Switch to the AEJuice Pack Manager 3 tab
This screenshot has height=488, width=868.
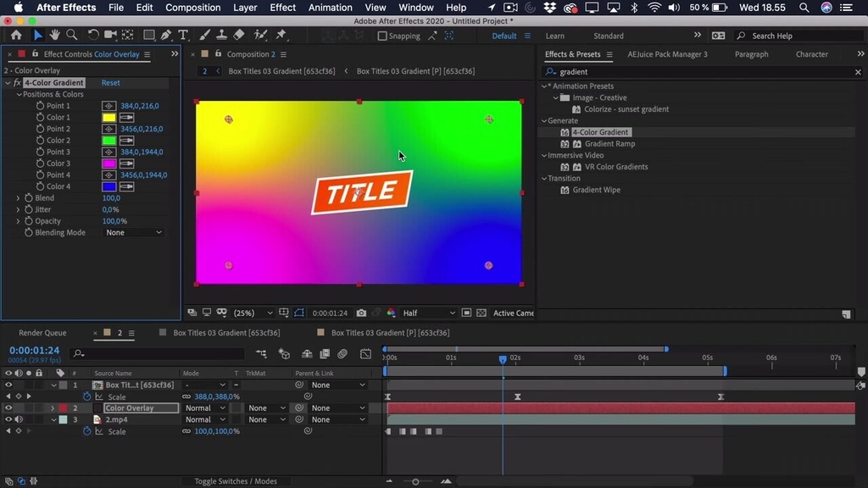(x=667, y=54)
